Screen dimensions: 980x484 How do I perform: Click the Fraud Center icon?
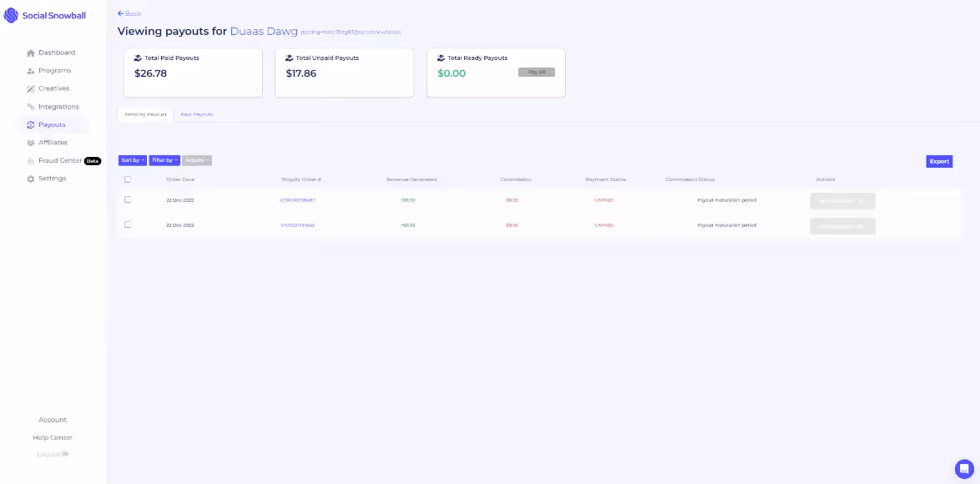tap(31, 161)
